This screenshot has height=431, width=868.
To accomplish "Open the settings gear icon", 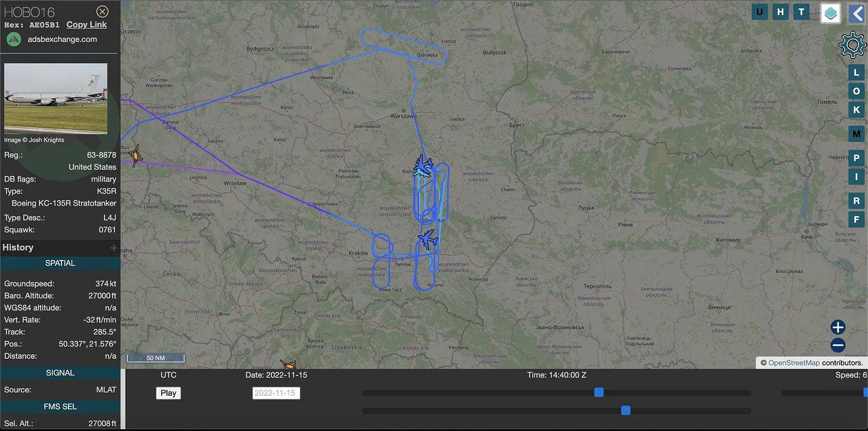I will point(852,45).
